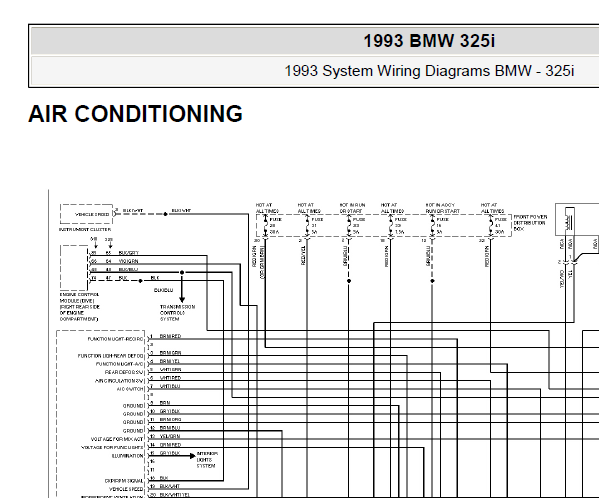599x498 pixels.
Task: Click the 'FUSE 41 30A' fuse label
Action: click(500, 226)
